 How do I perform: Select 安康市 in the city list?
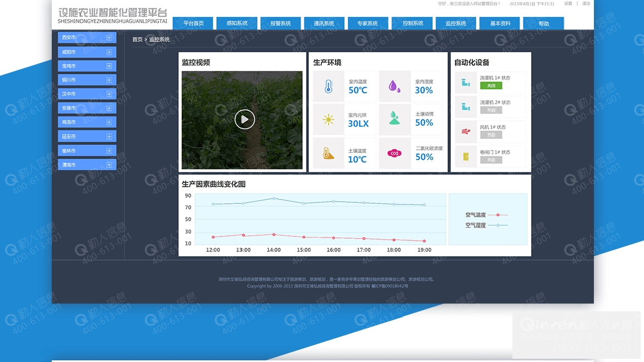click(x=87, y=108)
